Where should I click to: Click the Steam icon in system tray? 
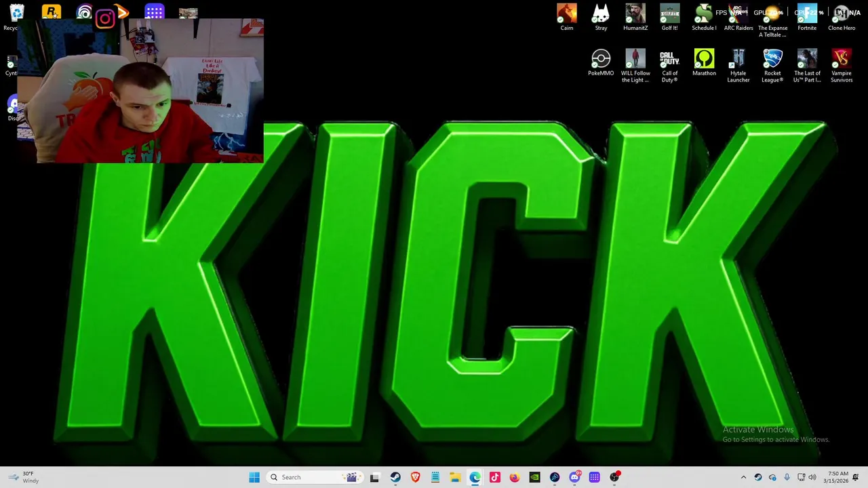[x=758, y=477]
